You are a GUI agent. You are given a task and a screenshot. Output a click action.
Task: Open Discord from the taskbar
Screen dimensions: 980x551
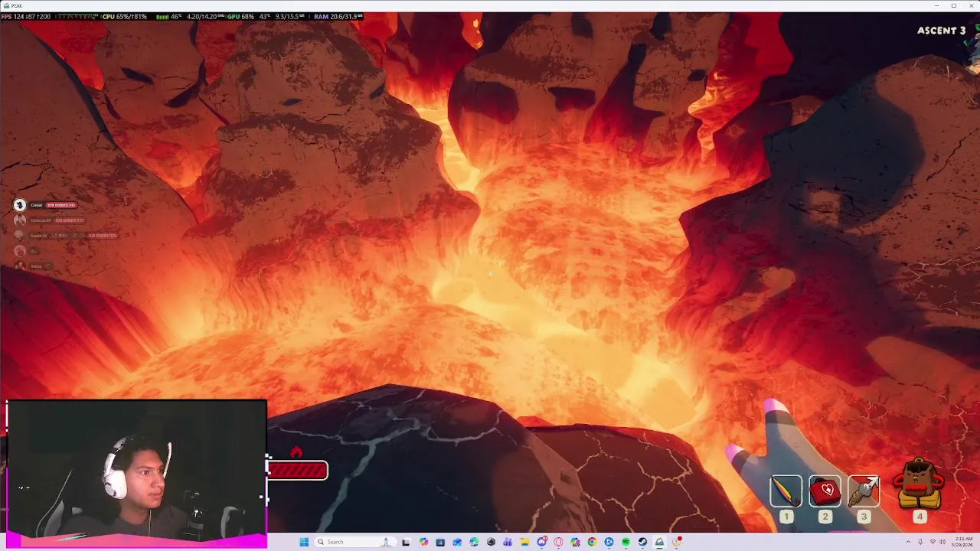[541, 542]
